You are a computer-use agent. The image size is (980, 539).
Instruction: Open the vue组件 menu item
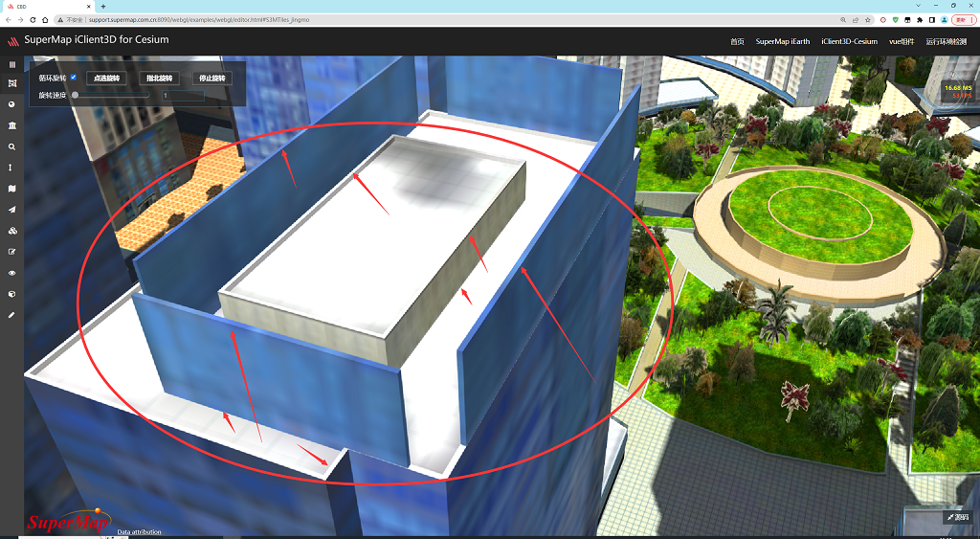[x=902, y=41]
